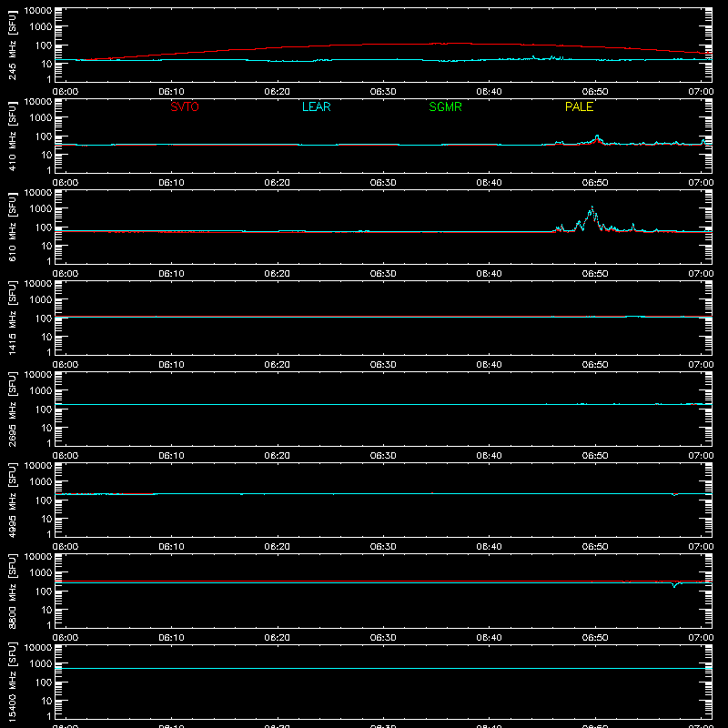Viewport: 728px width, 728px height.
Task: Click the red SVTO legend label
Action: [x=185, y=106]
